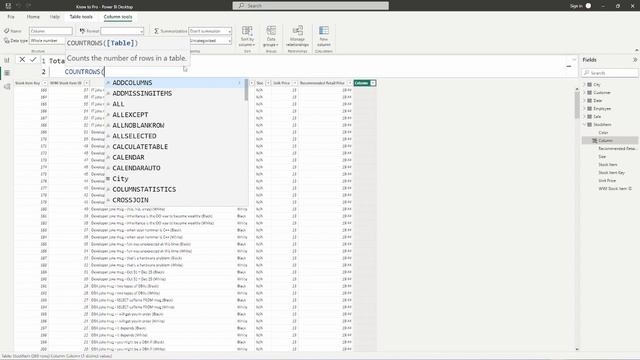Screen dimensions: 640x360
Task: Select the Color field in StockItem
Action: [603, 133]
